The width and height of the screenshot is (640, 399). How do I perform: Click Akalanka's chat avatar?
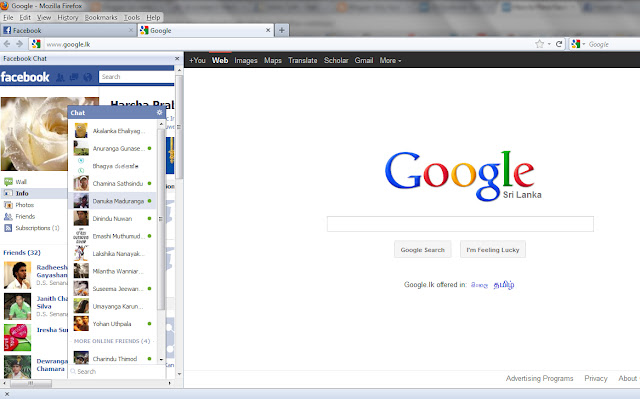(x=81, y=131)
